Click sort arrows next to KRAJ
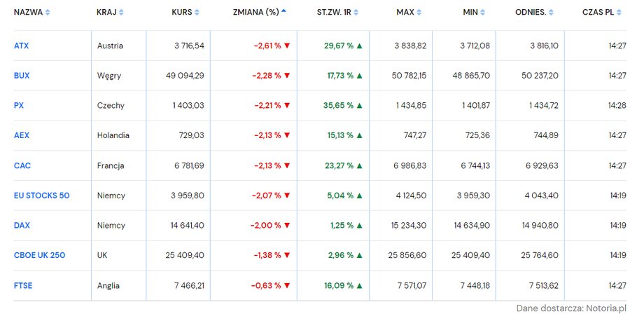The height and width of the screenshot is (314, 644). [121, 13]
